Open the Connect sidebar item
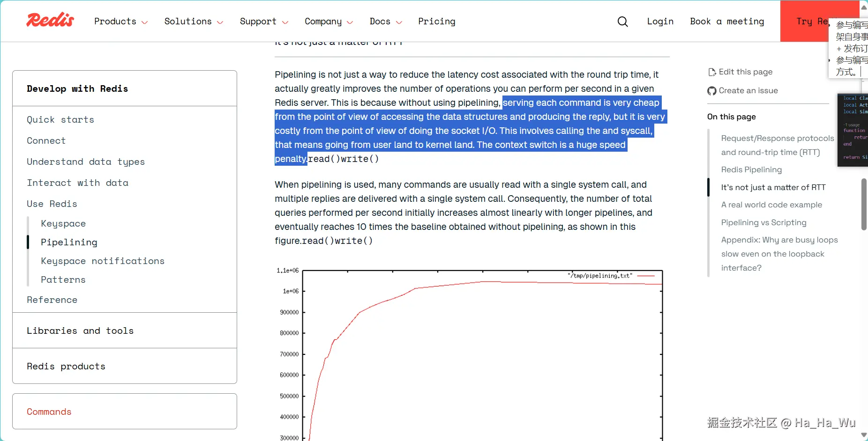This screenshot has width=868, height=441. [46, 140]
